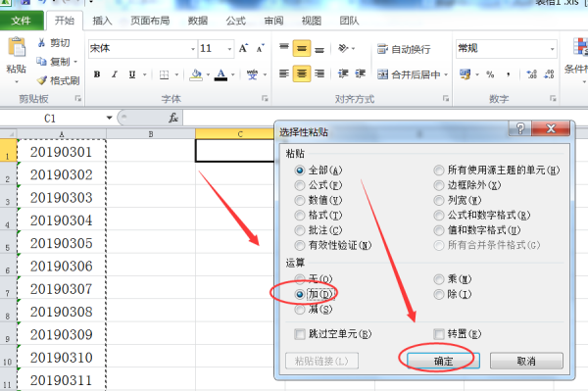Open the fill color bucket picker
The width and height of the screenshot is (588, 391).
point(196,74)
